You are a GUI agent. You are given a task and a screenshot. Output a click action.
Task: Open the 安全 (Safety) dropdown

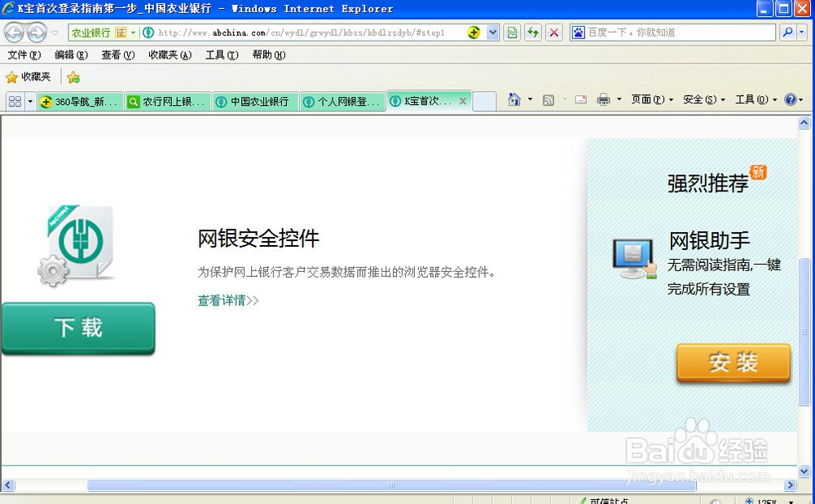[x=702, y=99]
